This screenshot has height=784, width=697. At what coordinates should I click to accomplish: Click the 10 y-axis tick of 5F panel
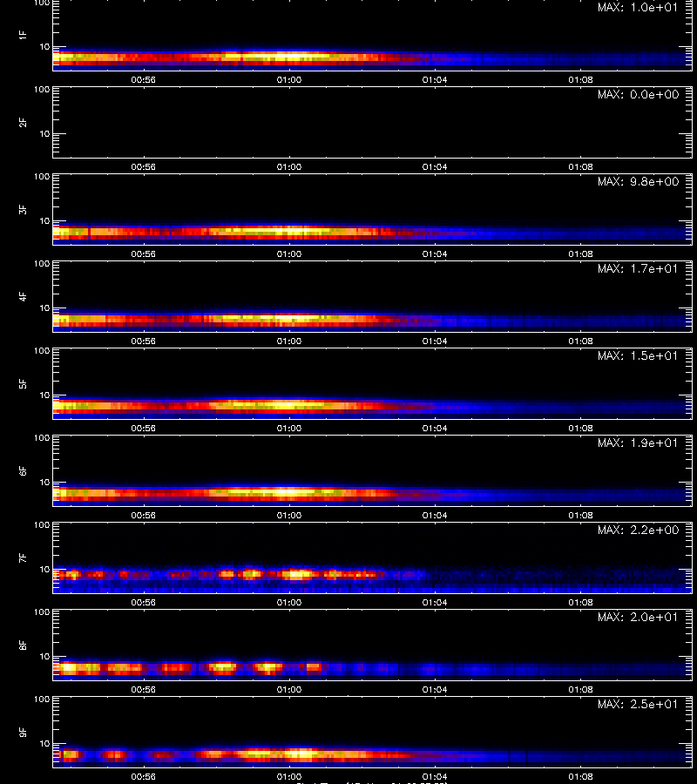click(44, 395)
